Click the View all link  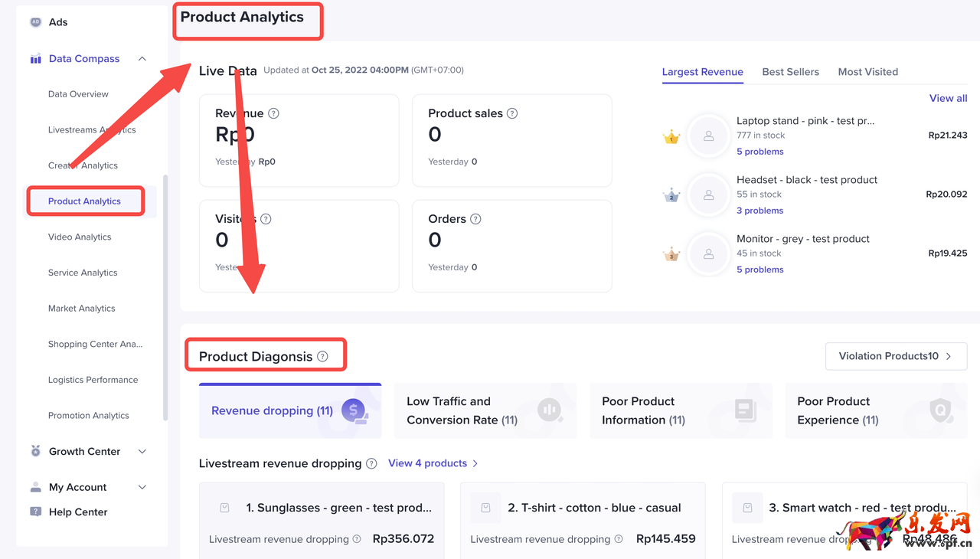[x=948, y=98]
